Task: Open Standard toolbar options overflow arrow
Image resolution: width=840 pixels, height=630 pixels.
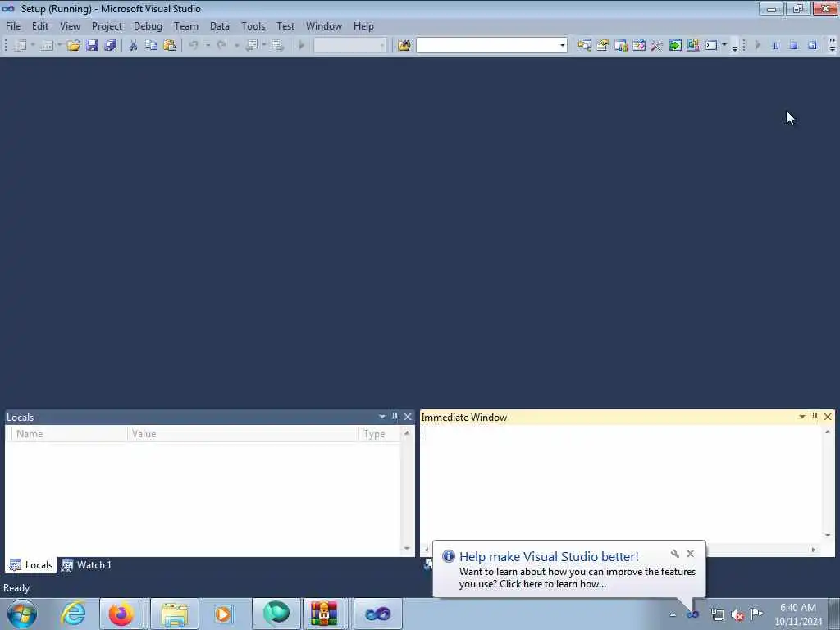Action: click(x=735, y=47)
